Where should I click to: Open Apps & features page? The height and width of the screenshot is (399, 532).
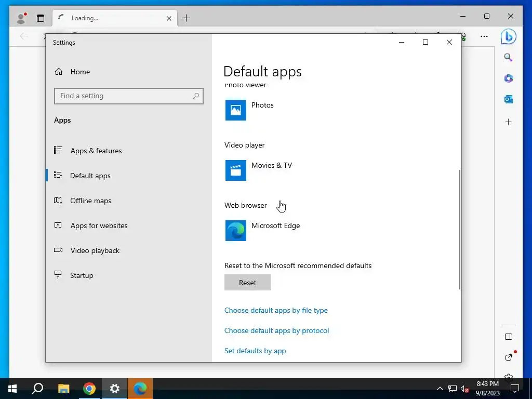pos(88,151)
